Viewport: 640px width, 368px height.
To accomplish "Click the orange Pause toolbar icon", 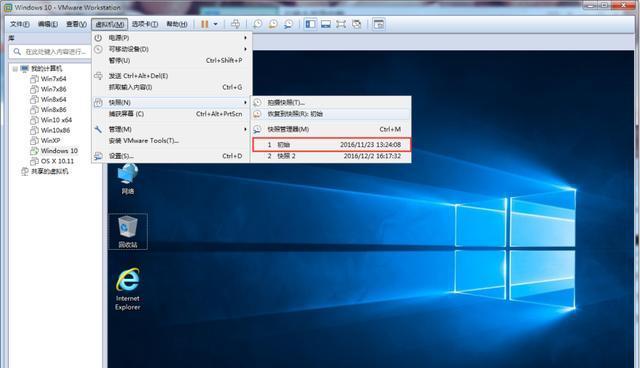I will (x=204, y=24).
